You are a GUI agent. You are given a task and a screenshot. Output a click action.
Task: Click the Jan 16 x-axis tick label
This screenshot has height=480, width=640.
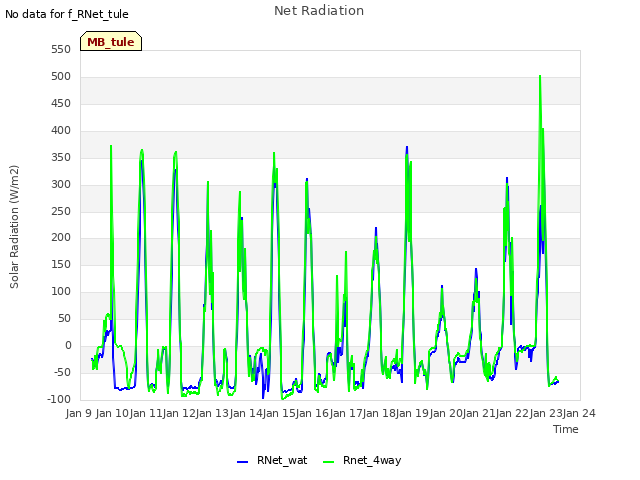click(x=312, y=413)
